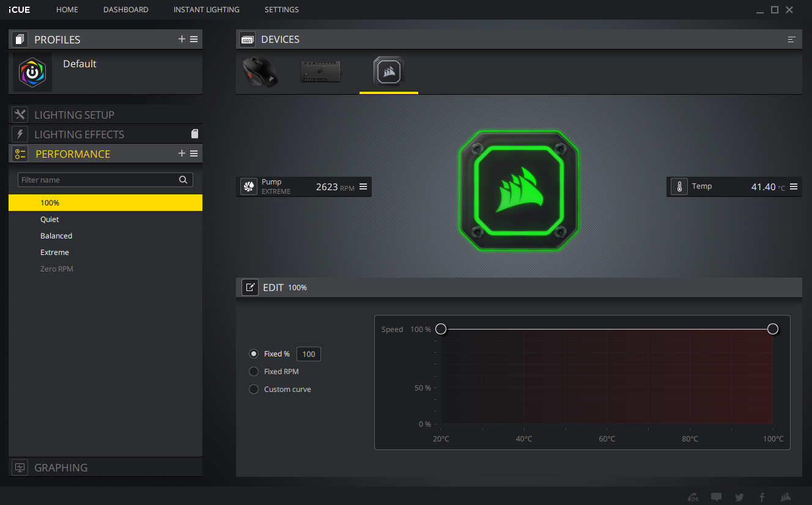812x505 pixels.
Task: Click the Lighting Setup wrench icon
Action: coord(20,114)
